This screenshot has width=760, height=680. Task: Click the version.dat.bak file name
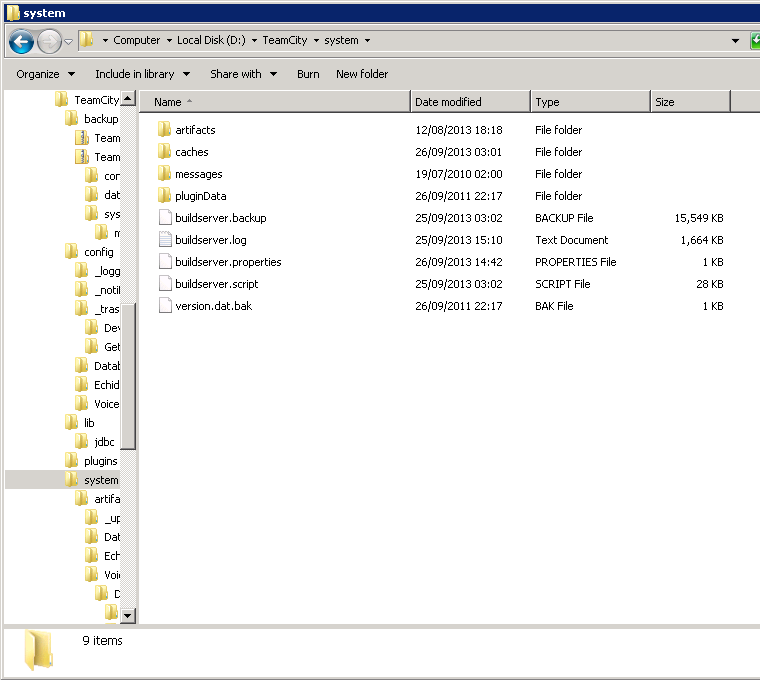(214, 306)
